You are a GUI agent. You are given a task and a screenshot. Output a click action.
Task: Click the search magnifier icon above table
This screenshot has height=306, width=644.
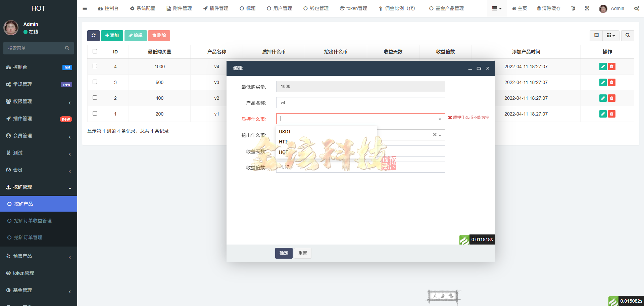click(627, 35)
